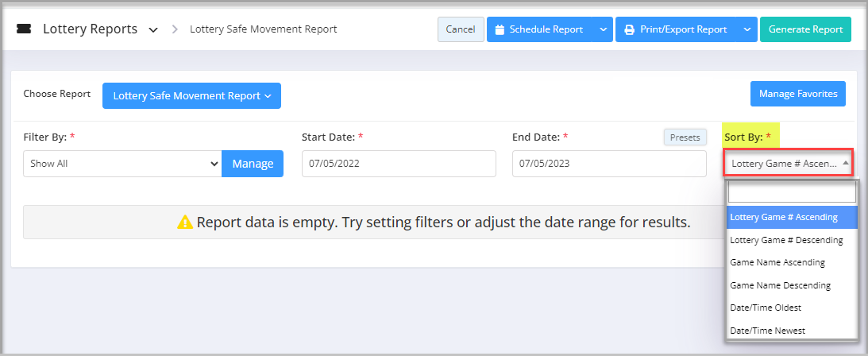Open the Print/Export Report dropdown arrow
The height and width of the screenshot is (356, 868).
click(x=746, y=29)
